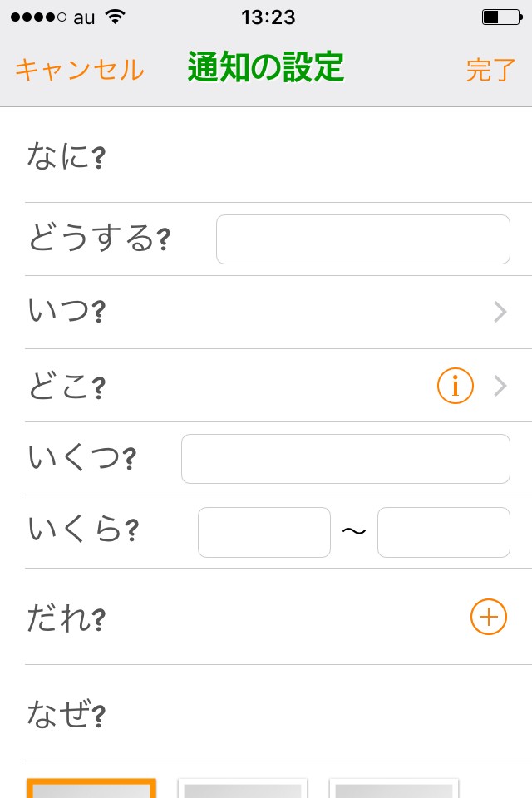Tap the いくら? maximum amount field
Screen dimensions: 532x798
[x=443, y=532]
